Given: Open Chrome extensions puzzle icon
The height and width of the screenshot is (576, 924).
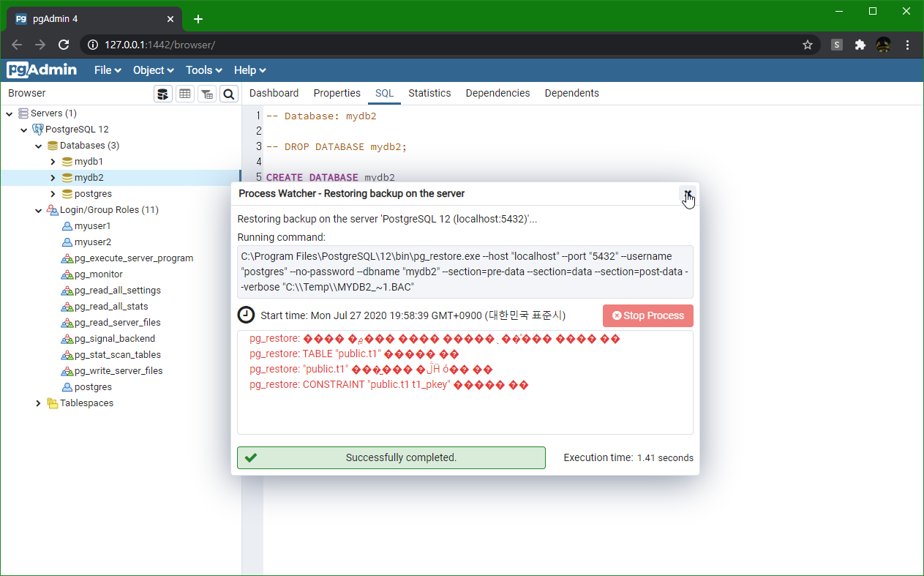Looking at the screenshot, I should click(x=860, y=45).
